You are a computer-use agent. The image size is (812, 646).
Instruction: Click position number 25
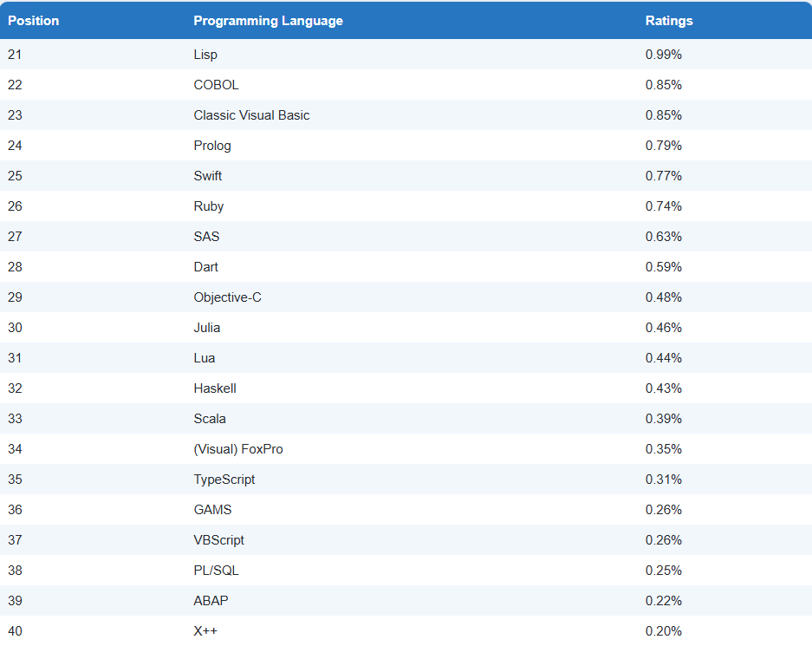coord(15,176)
